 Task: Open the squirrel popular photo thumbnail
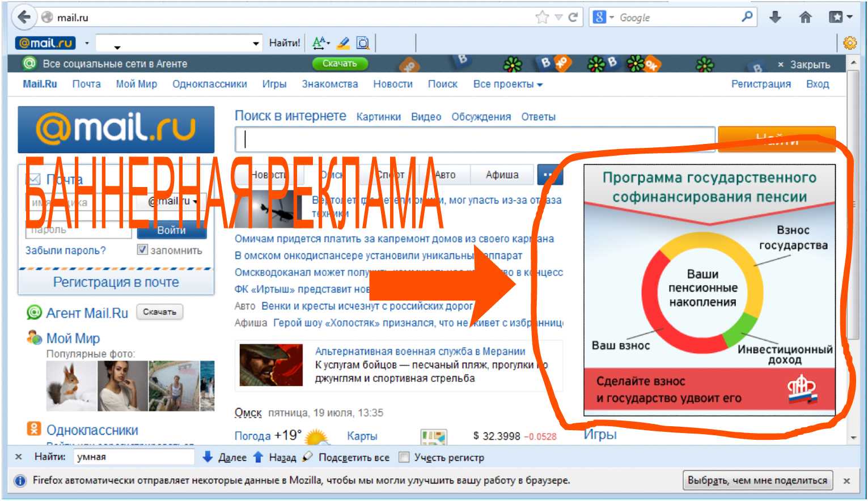71,385
